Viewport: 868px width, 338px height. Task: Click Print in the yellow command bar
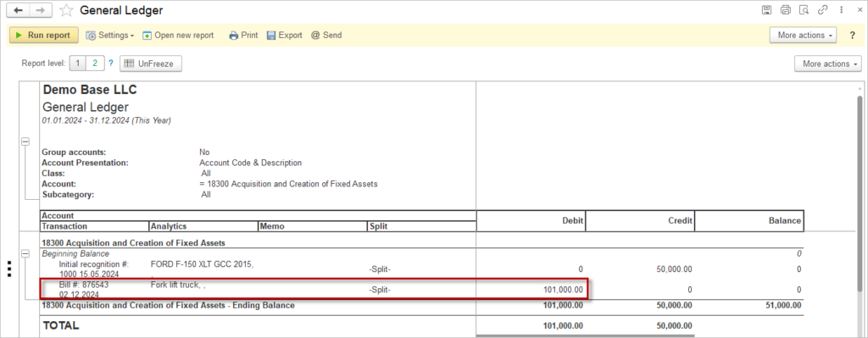coord(243,35)
